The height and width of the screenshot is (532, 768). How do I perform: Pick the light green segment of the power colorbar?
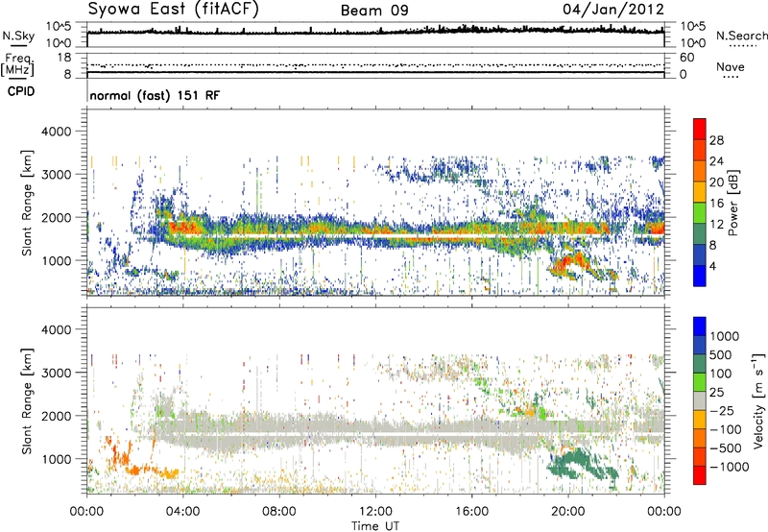(700, 213)
